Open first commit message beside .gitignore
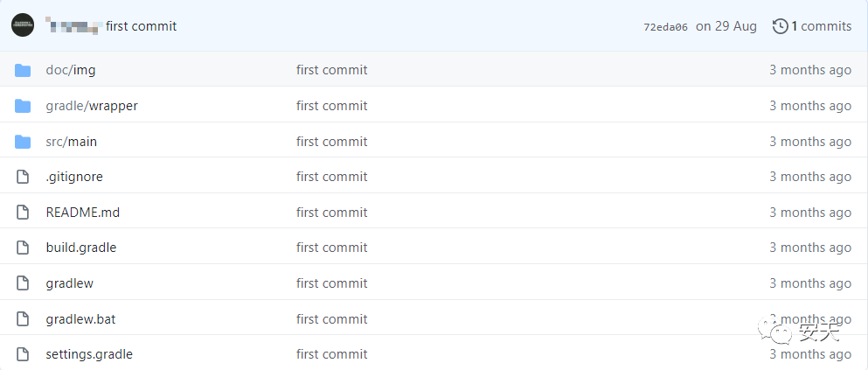 (x=331, y=177)
